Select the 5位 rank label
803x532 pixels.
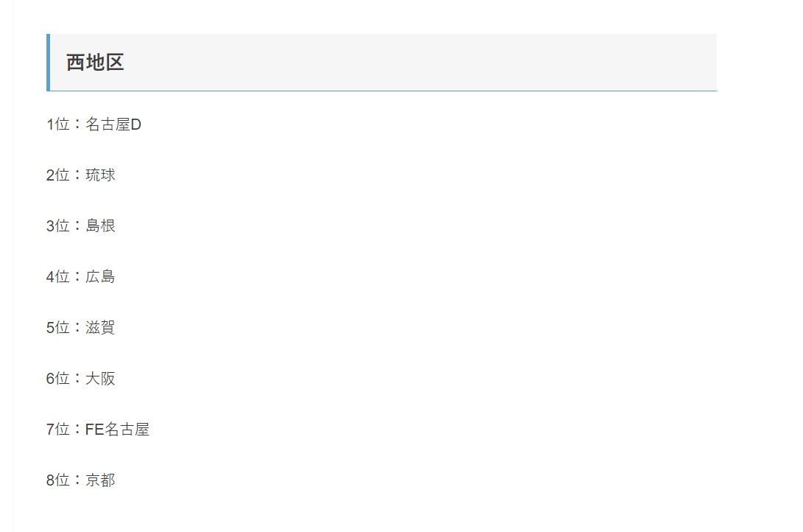pyautogui.click(x=58, y=327)
